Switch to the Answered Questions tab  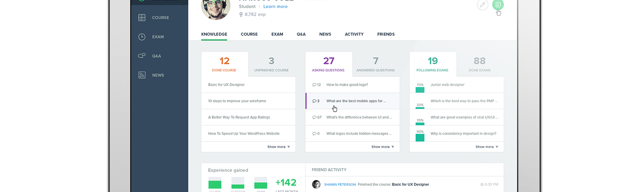click(x=376, y=64)
